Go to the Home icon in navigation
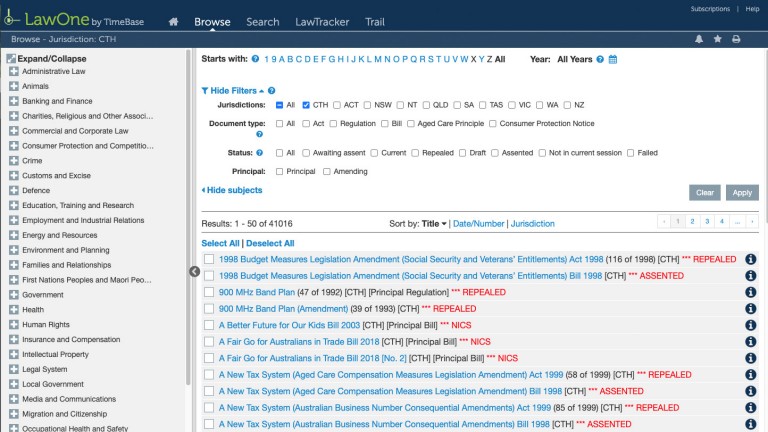This screenshot has width=768, height=432. click(173, 22)
